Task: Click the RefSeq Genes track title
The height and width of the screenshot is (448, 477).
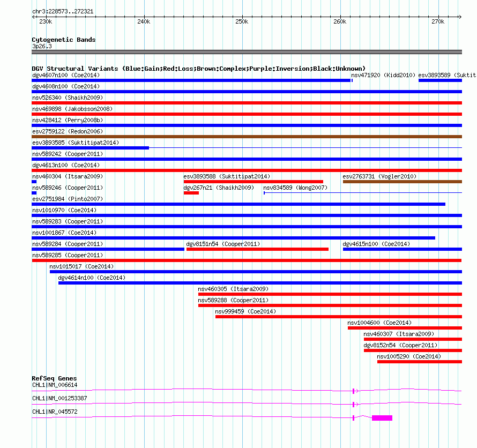Action: click(54, 378)
